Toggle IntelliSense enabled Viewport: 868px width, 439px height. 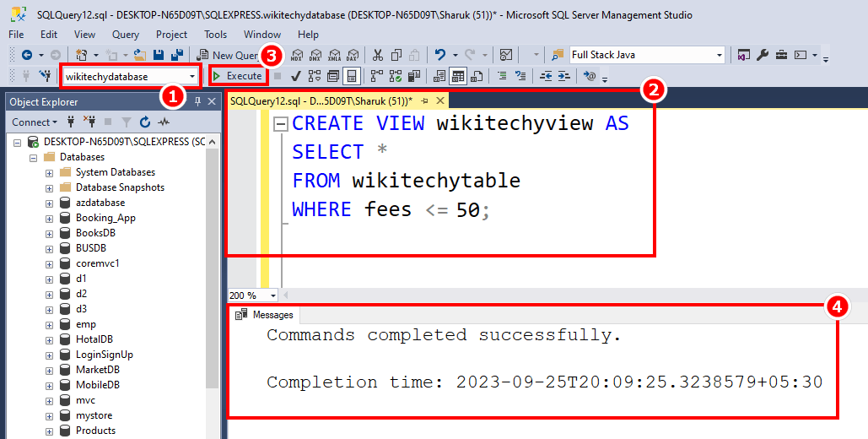[352, 76]
